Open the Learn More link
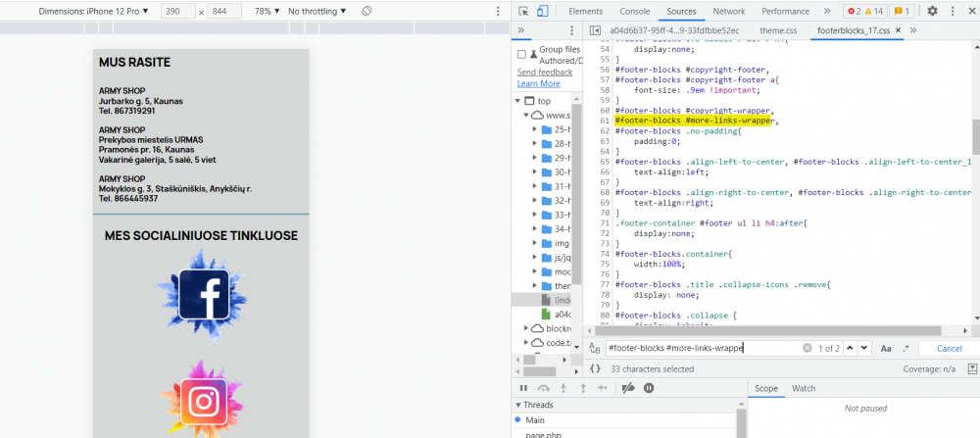 tap(538, 84)
